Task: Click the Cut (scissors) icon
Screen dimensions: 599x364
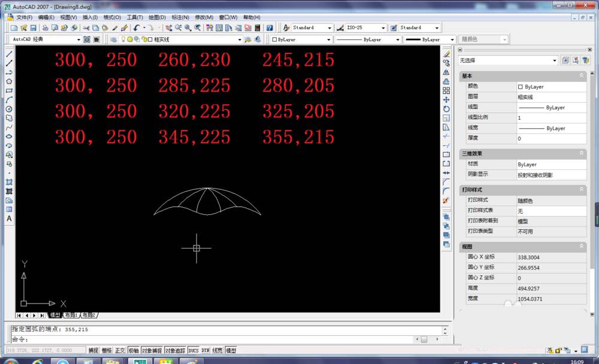Action: pyautogui.click(x=86, y=28)
